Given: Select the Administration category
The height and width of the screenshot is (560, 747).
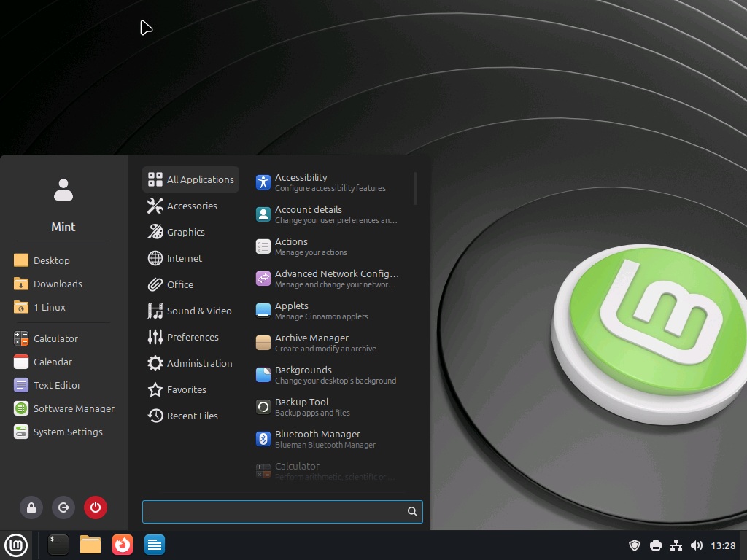Looking at the screenshot, I should coord(190,363).
